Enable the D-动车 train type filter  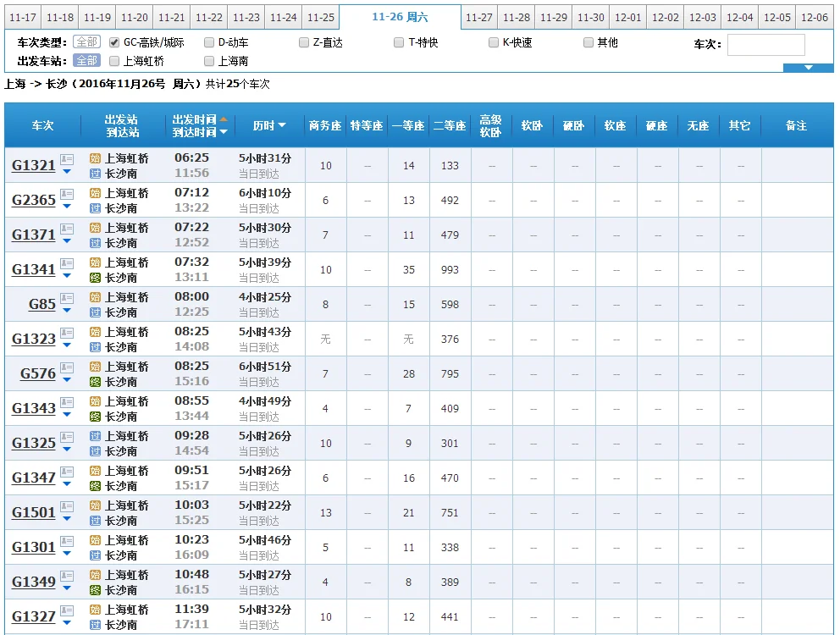pyautogui.click(x=208, y=41)
